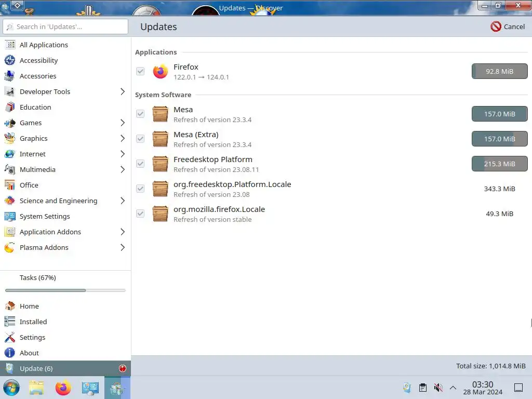Uncheck the Freedesktop Platform checkbox

140,164
